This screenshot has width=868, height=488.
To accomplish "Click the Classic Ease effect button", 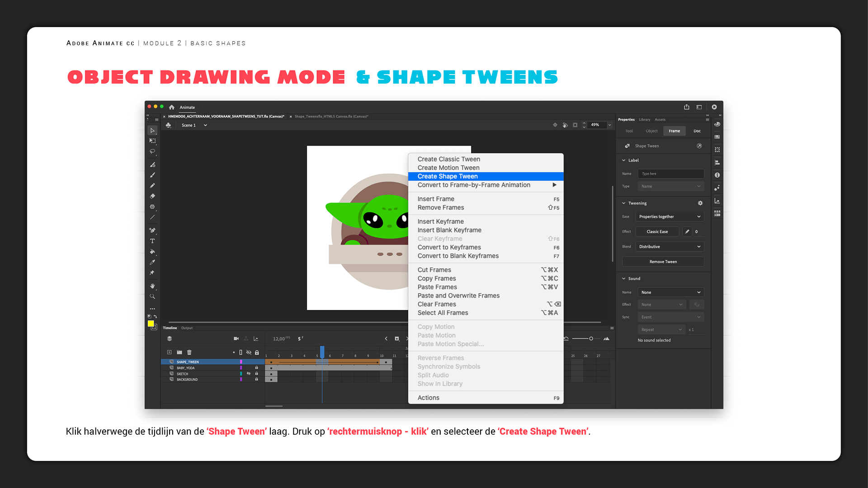I will coord(657,231).
